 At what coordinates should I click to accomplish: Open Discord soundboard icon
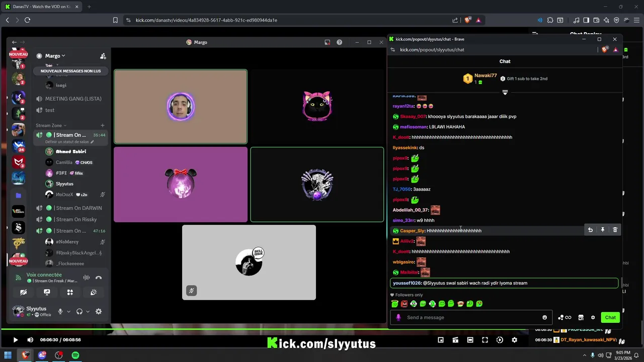(x=94, y=292)
